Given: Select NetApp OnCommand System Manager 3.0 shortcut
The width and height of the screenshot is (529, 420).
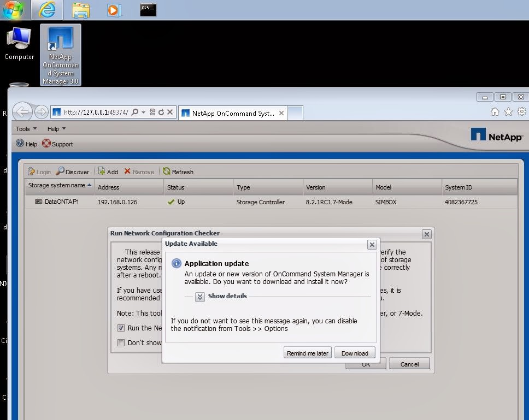Looking at the screenshot, I should 61,55.
